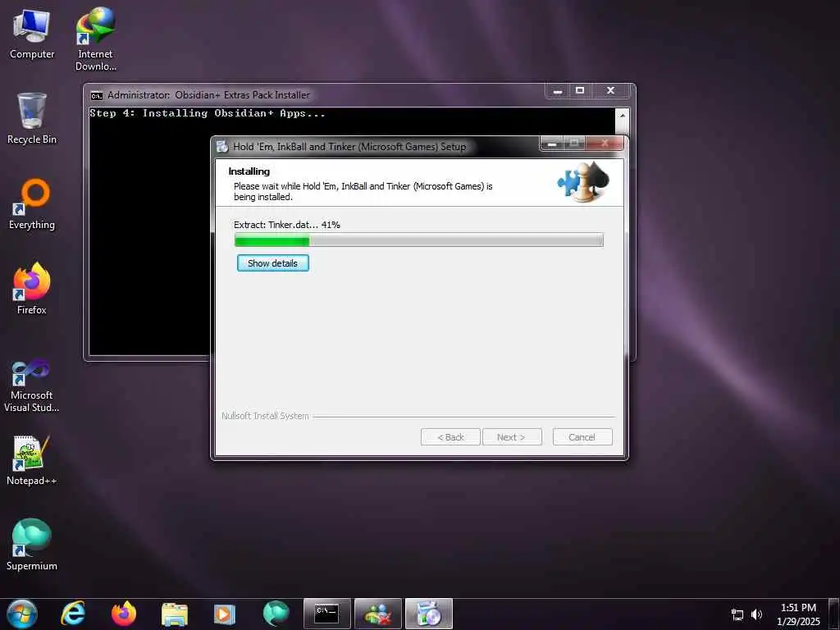Image resolution: width=840 pixels, height=630 pixels.
Task: Select Microsoft Visual Studio desktop shortcut
Action: click(x=32, y=386)
